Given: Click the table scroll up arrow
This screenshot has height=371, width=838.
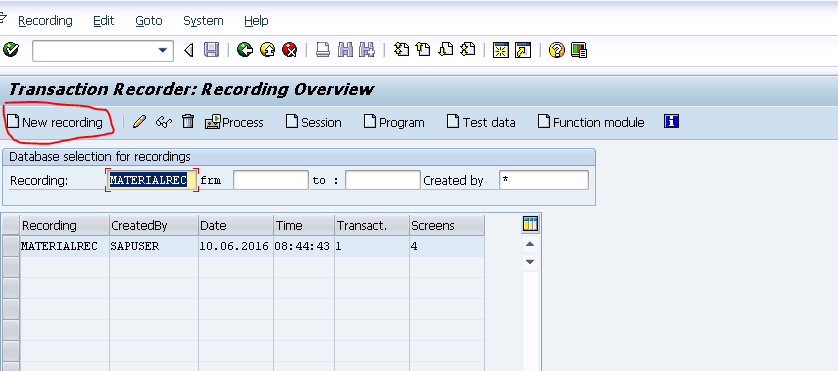Looking at the screenshot, I should pyautogui.click(x=530, y=244).
